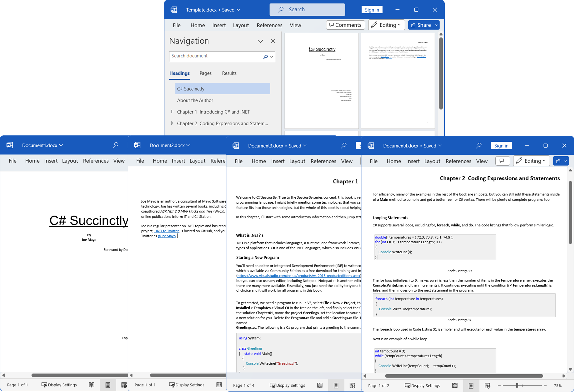The height and width of the screenshot is (392, 574).
Task: Switch to Read Mode view in Document2
Action: tap(219, 385)
